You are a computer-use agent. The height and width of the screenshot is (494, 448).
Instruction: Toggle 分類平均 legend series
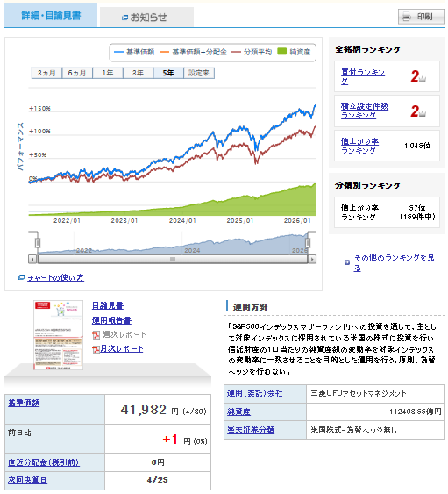pos(252,52)
